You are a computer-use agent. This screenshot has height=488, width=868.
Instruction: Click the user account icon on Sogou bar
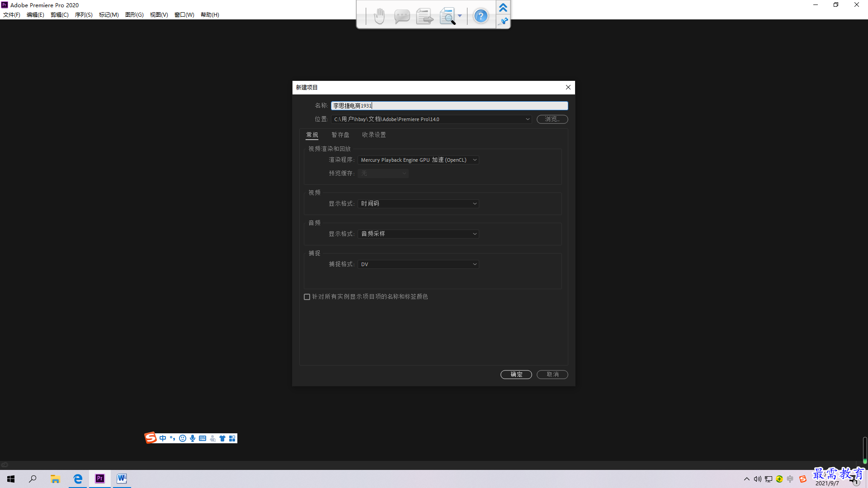[212, 438]
